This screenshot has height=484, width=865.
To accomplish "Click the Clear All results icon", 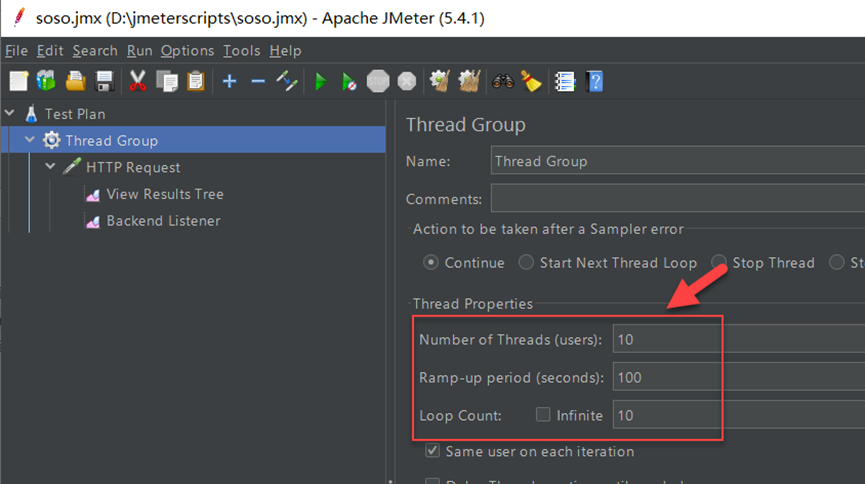I will [x=469, y=82].
